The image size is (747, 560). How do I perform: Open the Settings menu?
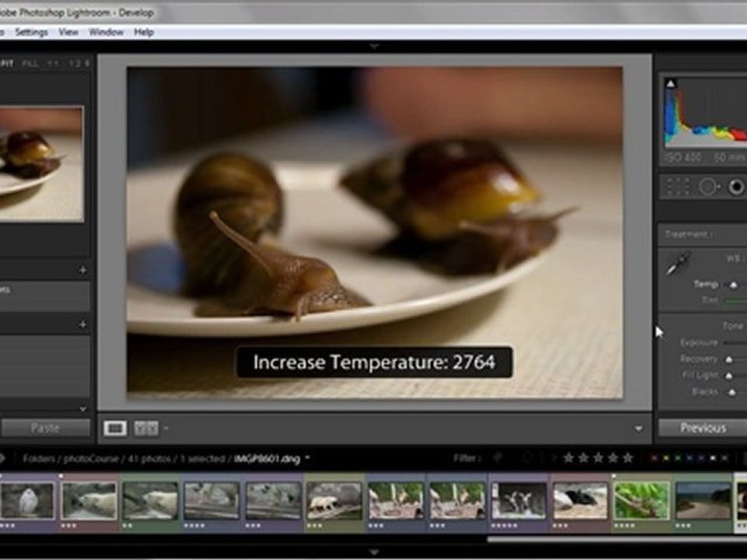31,33
